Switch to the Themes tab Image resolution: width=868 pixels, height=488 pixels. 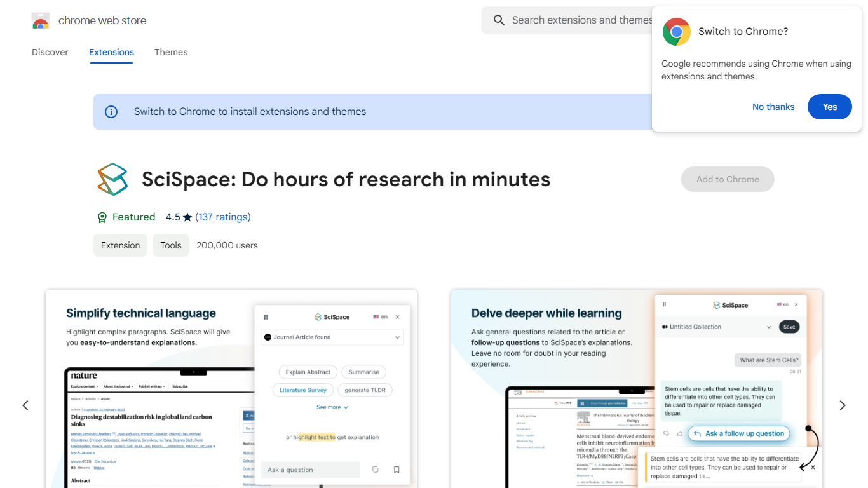[x=171, y=52]
